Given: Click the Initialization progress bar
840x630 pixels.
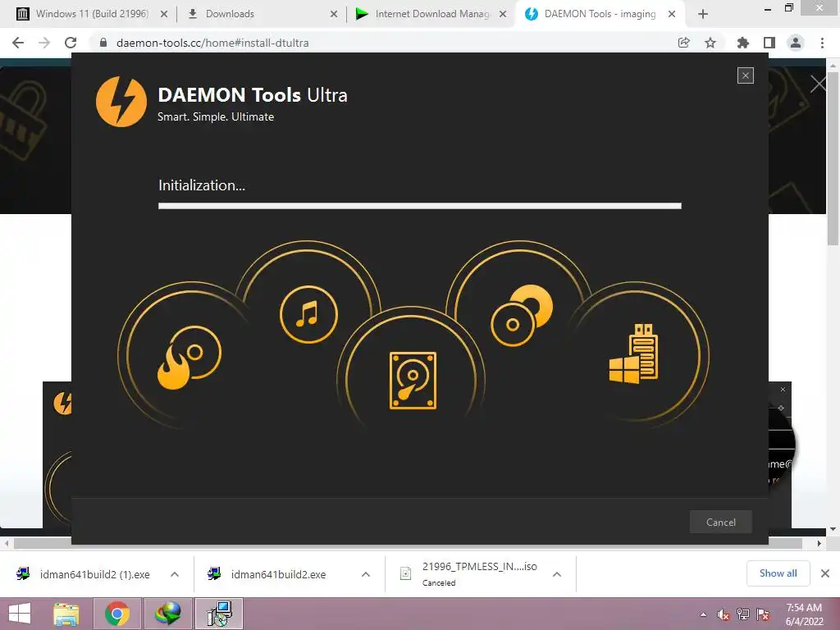Looking at the screenshot, I should [x=419, y=206].
